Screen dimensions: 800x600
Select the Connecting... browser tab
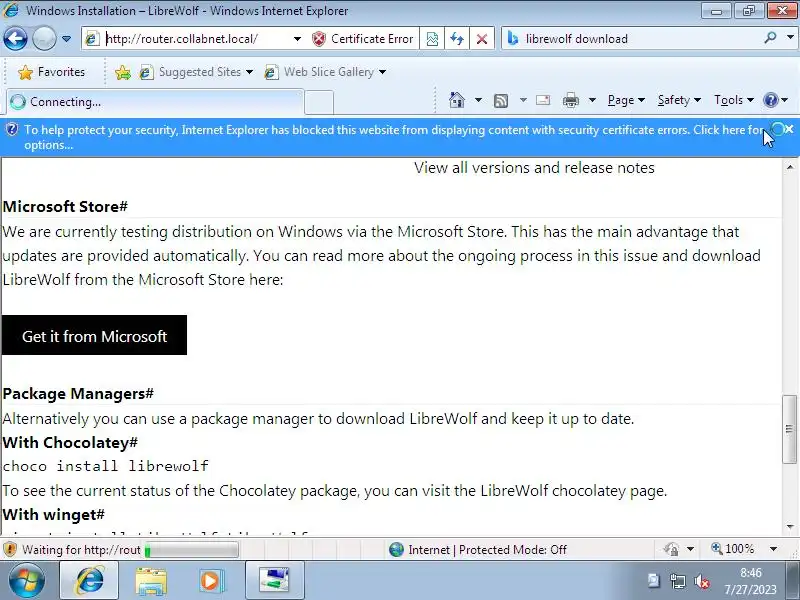coord(155,102)
